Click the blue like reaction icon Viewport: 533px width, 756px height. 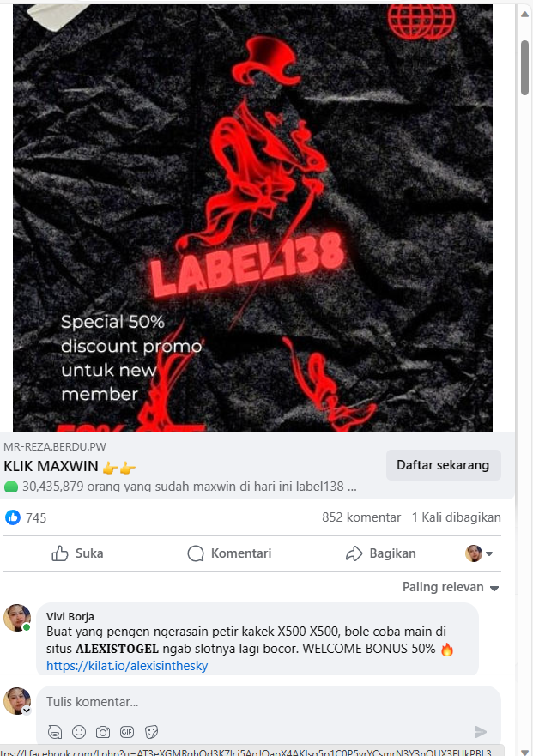click(x=13, y=517)
